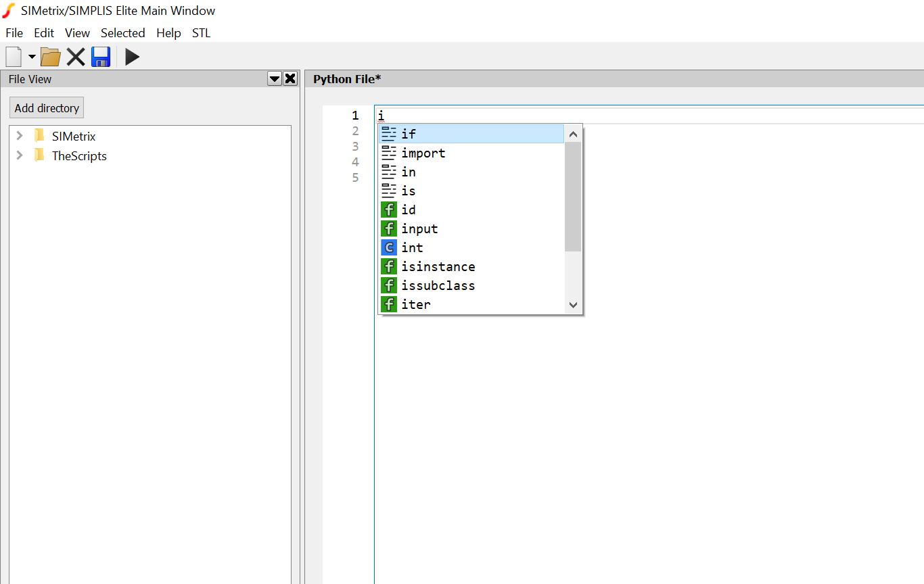Click the 'input' function icon in list
This screenshot has height=584, width=924.
pos(389,229)
